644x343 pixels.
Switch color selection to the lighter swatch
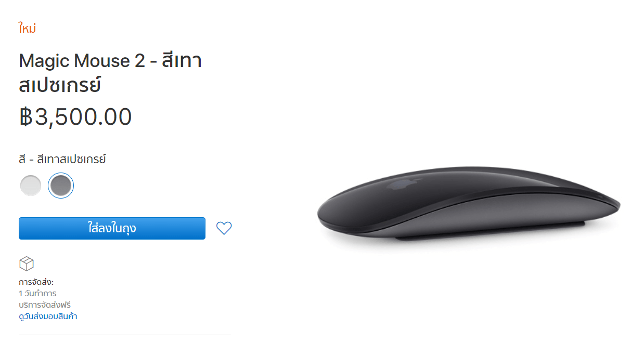(x=30, y=185)
